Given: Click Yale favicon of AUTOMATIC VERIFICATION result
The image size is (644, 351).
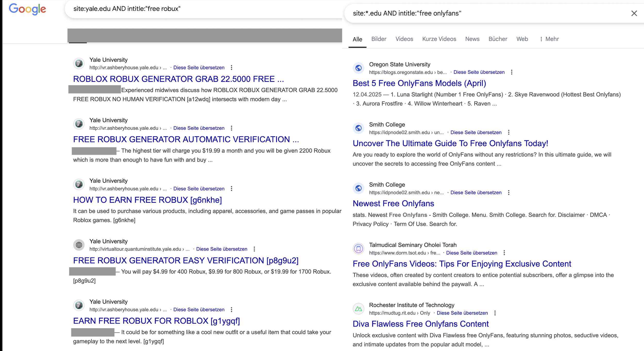Looking at the screenshot, I should [79, 124].
